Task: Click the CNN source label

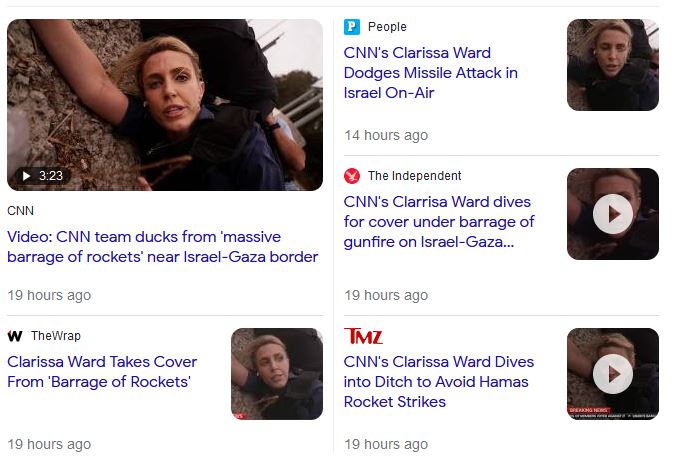Action: [x=20, y=211]
